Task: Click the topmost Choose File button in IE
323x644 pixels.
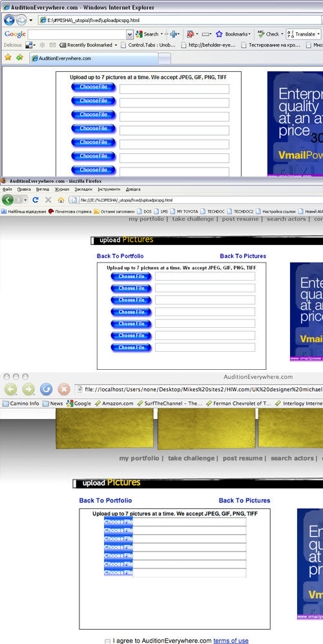Action: pos(94,87)
